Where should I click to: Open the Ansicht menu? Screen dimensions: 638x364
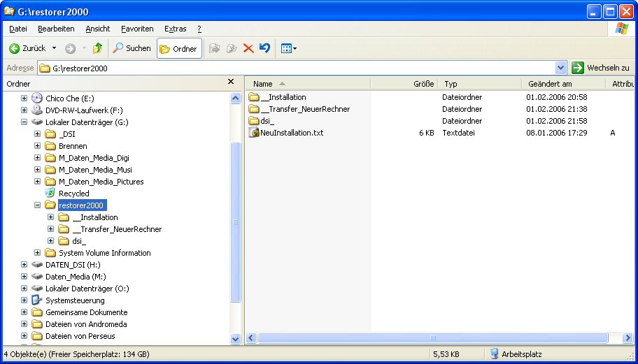point(98,29)
